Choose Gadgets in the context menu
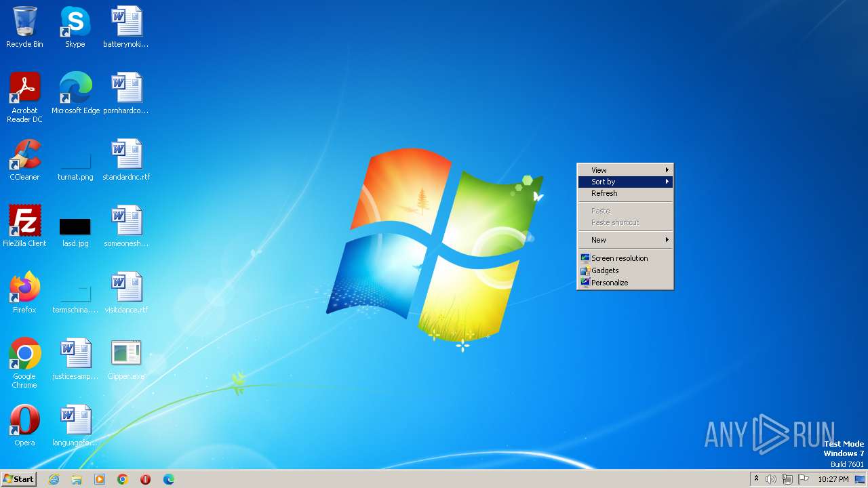The image size is (868, 488). pyautogui.click(x=625, y=270)
